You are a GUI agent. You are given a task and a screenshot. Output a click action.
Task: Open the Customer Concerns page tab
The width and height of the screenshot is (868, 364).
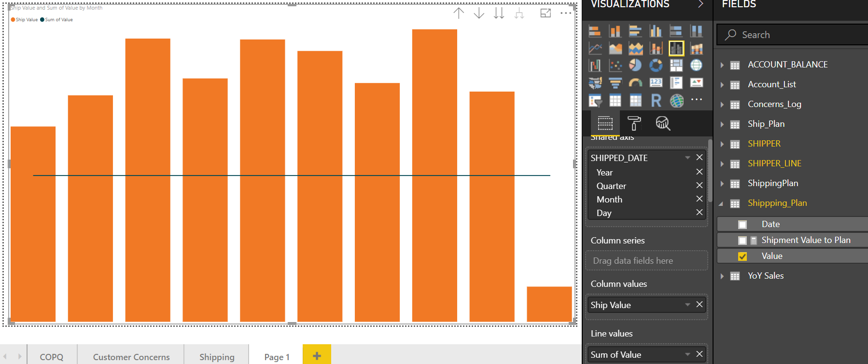[x=131, y=357]
